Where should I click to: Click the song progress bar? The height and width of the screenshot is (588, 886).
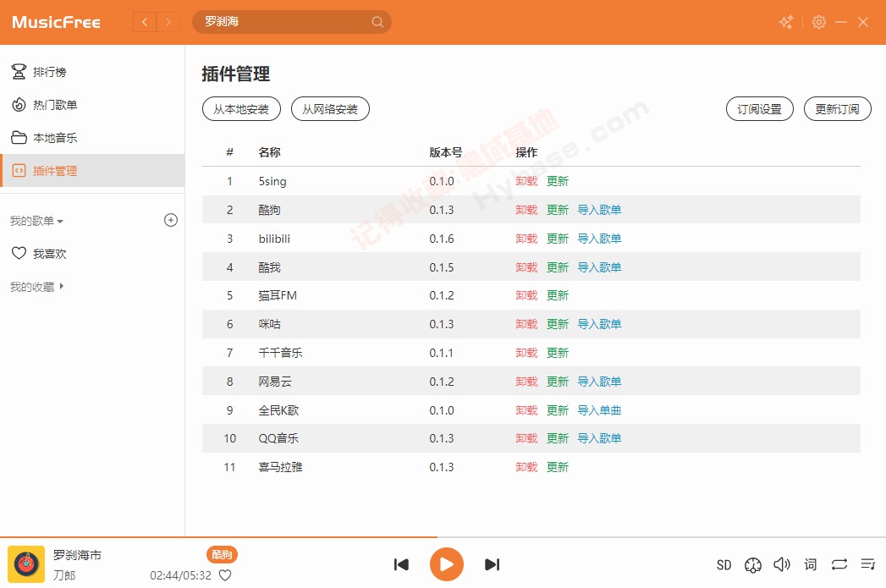coord(443,537)
